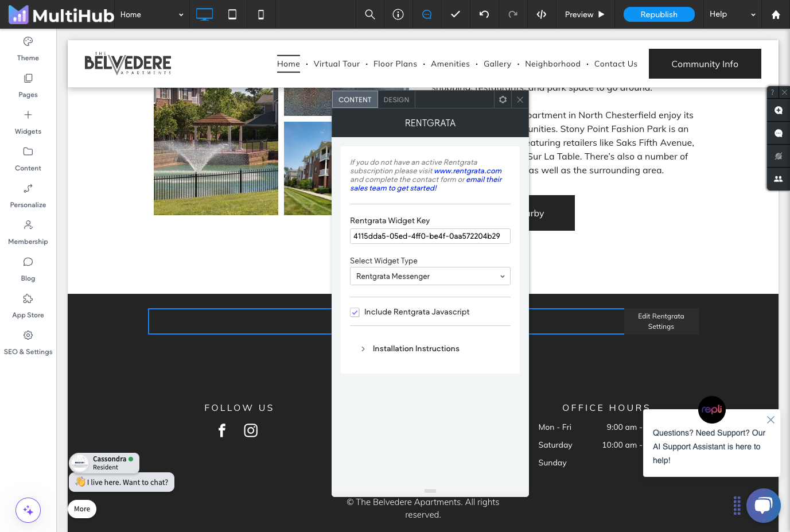Image resolution: width=790 pixels, height=532 pixels.
Task: Redo the last change
Action: 513,14
